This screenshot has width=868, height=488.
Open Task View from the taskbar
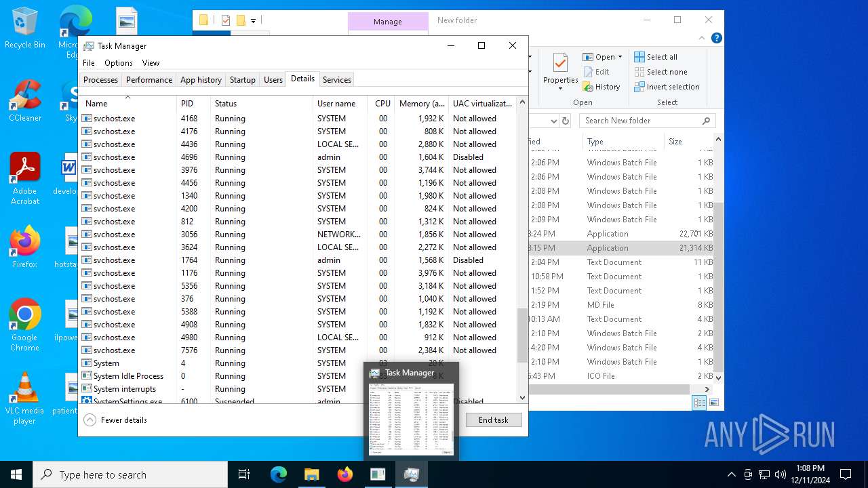[244, 474]
